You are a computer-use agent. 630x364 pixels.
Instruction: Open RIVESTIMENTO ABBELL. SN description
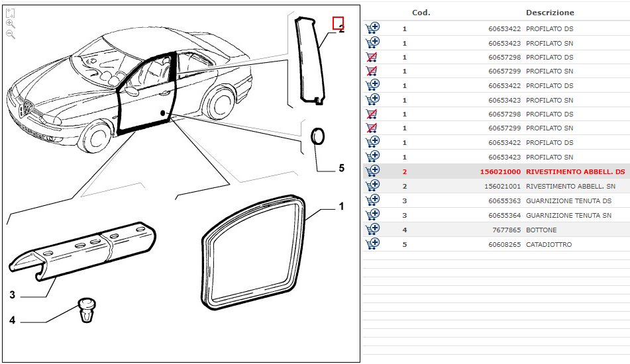pyautogui.click(x=570, y=187)
